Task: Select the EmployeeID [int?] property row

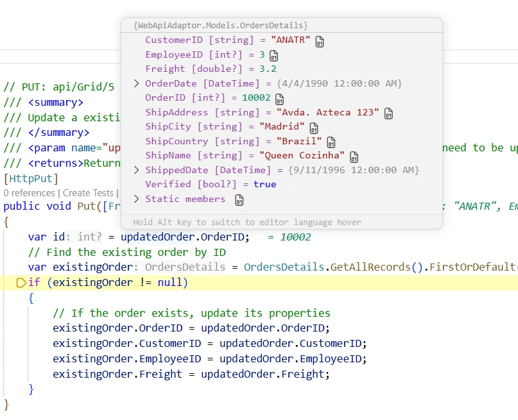Action: click(205, 55)
